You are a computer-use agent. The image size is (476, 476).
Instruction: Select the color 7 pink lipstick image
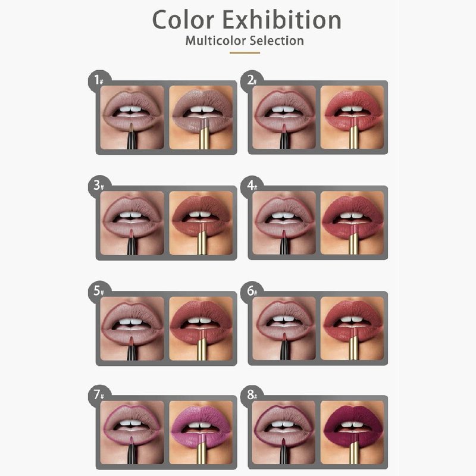click(x=201, y=433)
